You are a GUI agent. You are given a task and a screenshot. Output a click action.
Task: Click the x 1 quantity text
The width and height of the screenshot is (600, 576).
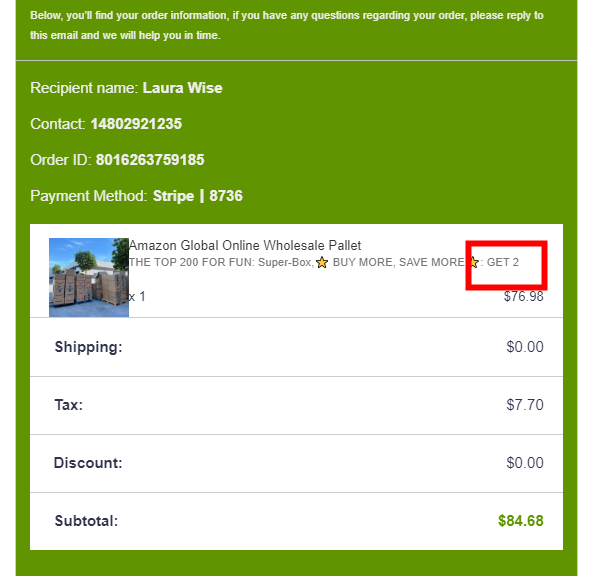click(137, 297)
